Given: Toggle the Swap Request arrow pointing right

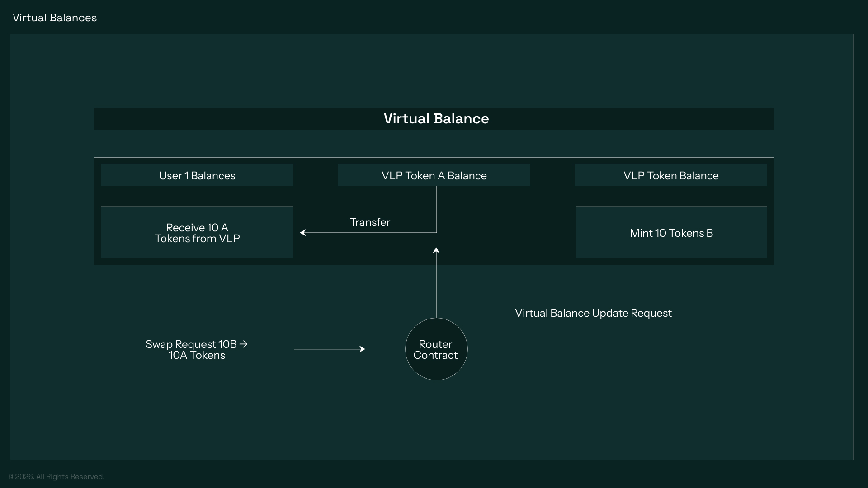Looking at the screenshot, I should click(330, 348).
